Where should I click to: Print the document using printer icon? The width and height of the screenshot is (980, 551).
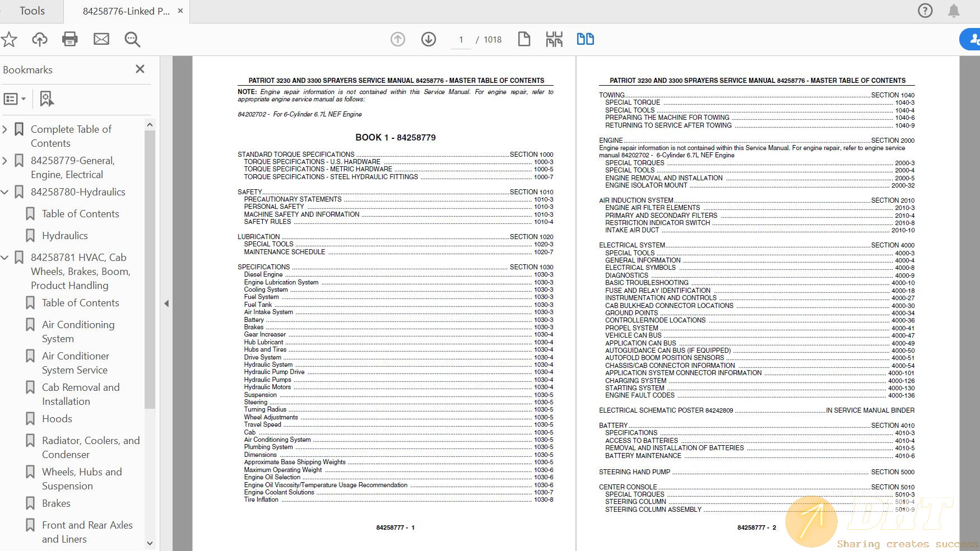click(x=70, y=39)
